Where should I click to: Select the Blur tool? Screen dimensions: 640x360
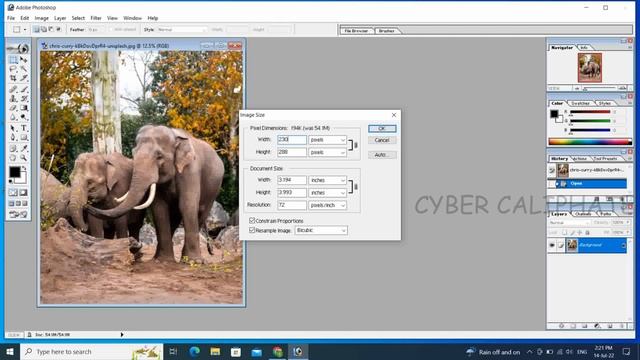(x=13, y=117)
